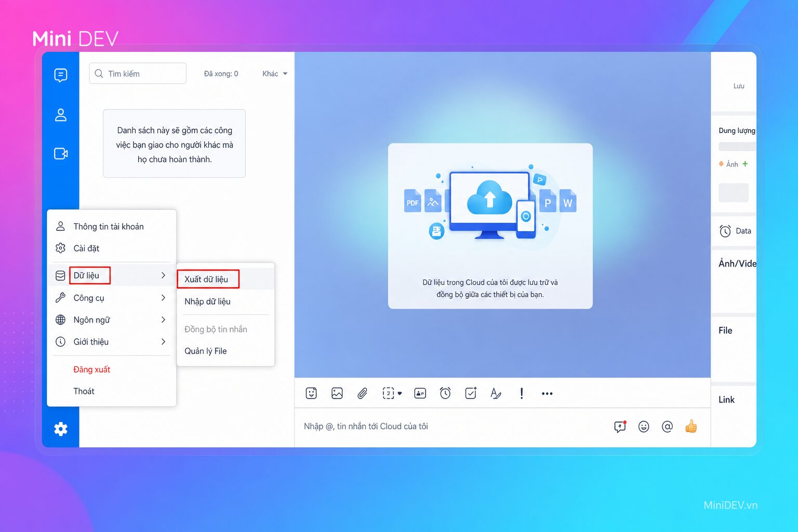Expand the Công cụ submenu
The image size is (798, 532).
click(x=112, y=298)
